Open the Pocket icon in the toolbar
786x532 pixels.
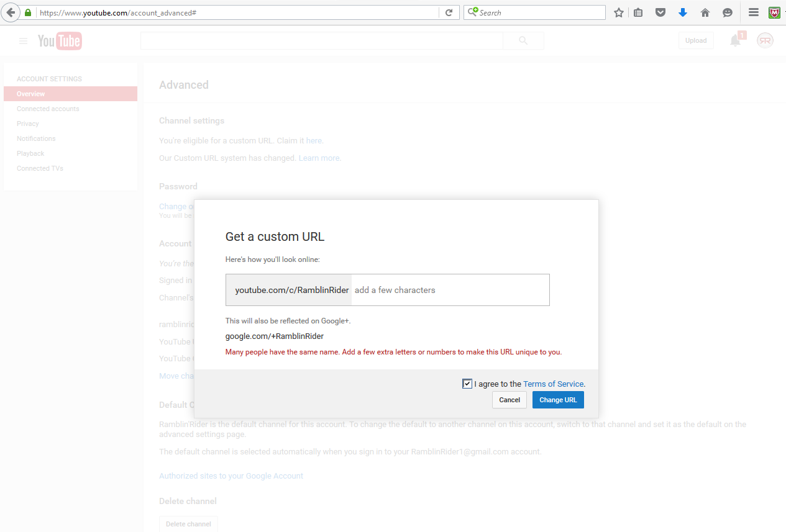[661, 12]
